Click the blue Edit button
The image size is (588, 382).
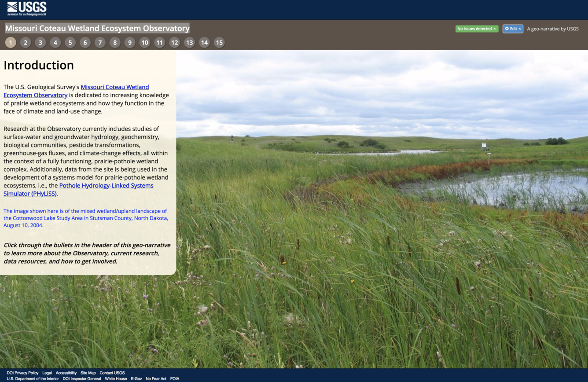click(513, 29)
